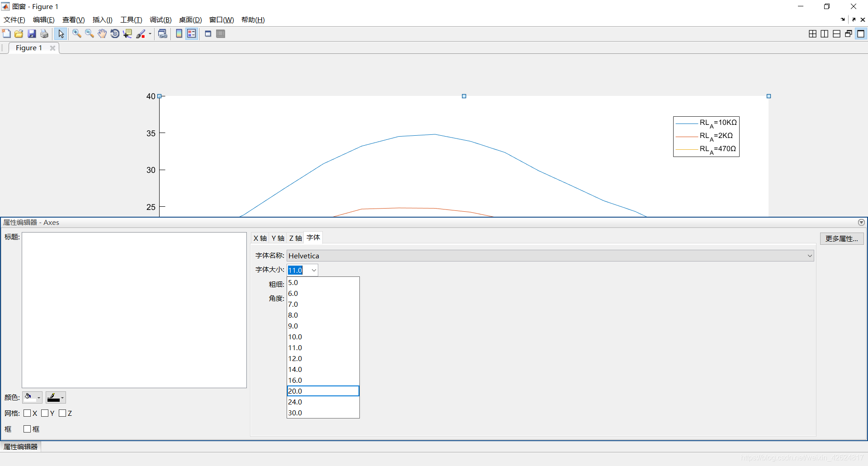Viewport: 868px width, 466px height.
Task: Toggle the 框 box checkbox
Action: tap(27, 429)
